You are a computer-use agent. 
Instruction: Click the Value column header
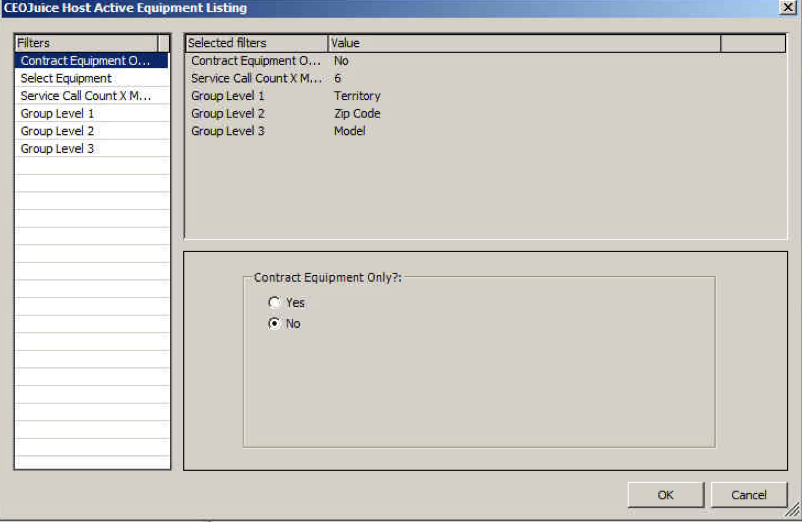[x=524, y=43]
